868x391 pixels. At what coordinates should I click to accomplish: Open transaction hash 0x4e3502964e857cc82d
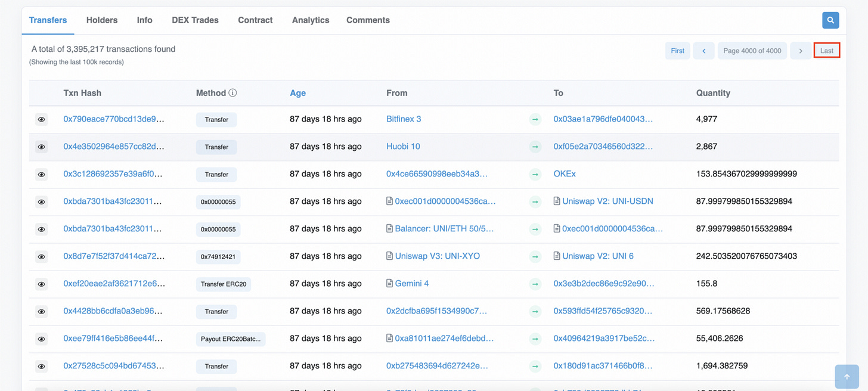click(114, 147)
